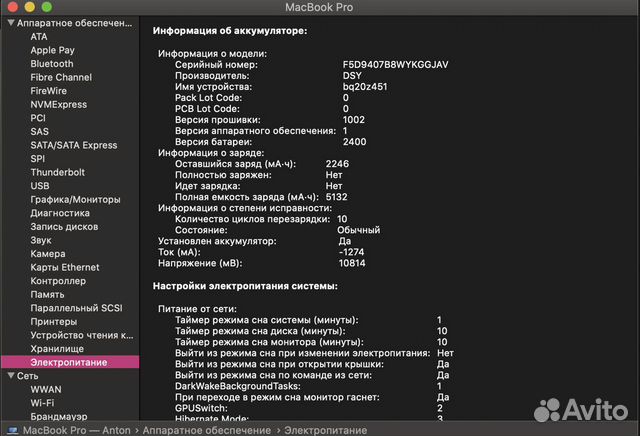
Task: Click Настройки электропитания системы heading
Action: tap(245, 286)
